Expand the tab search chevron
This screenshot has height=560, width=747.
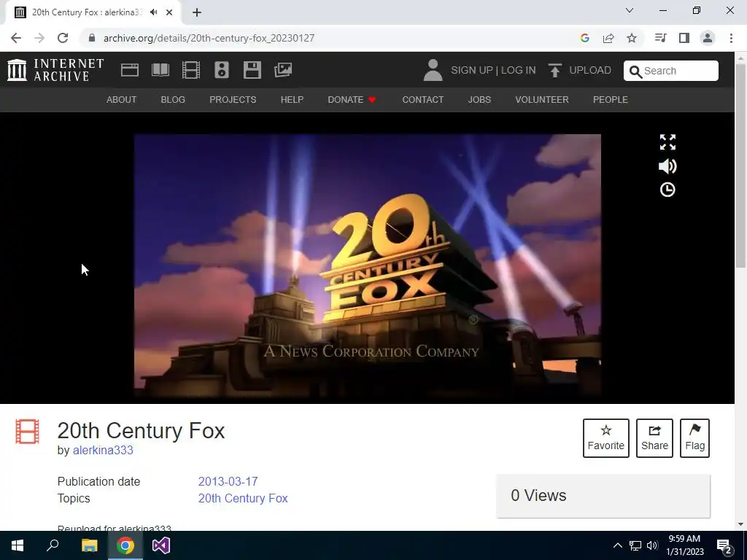(630, 10)
